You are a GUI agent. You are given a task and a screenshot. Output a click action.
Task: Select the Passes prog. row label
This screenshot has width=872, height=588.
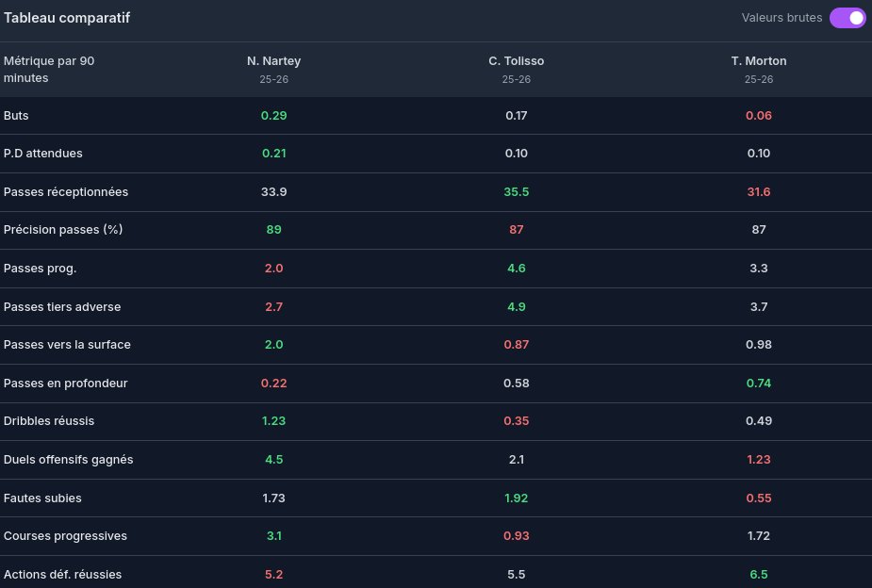click(41, 269)
